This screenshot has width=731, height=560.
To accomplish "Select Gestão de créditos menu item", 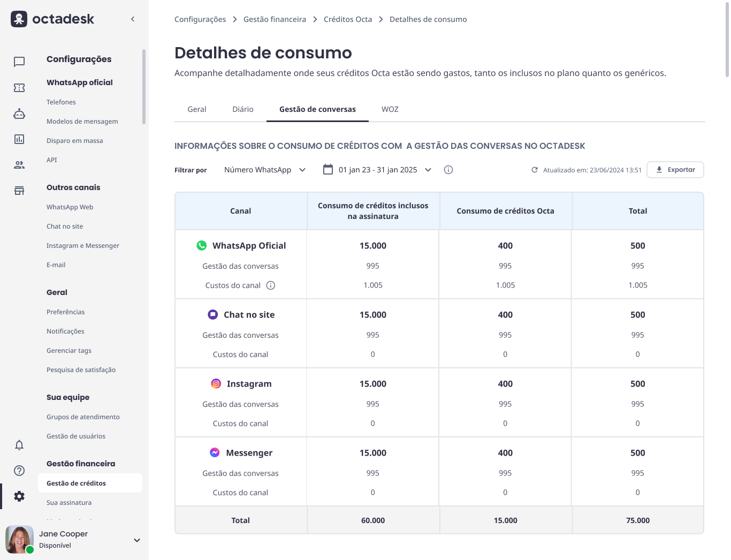I will (90, 483).
